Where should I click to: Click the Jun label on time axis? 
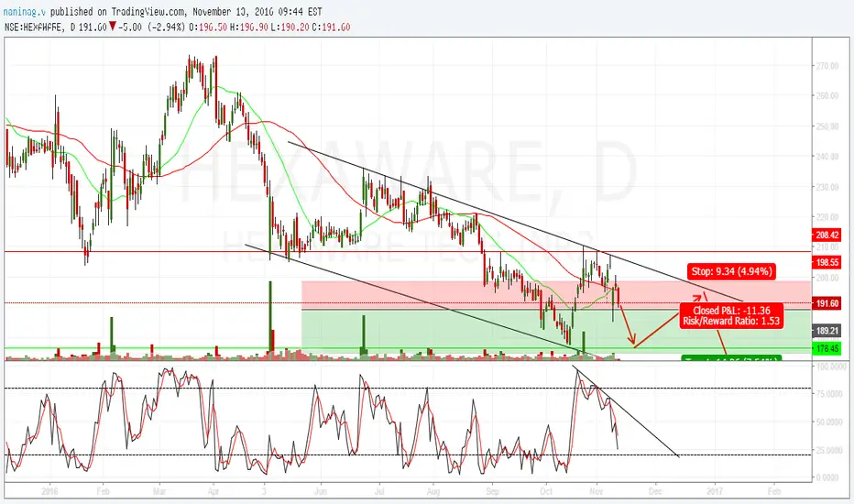coord(321,491)
